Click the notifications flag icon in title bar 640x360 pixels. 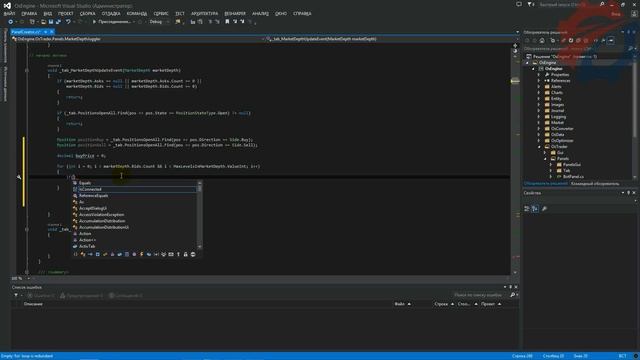point(530,4)
